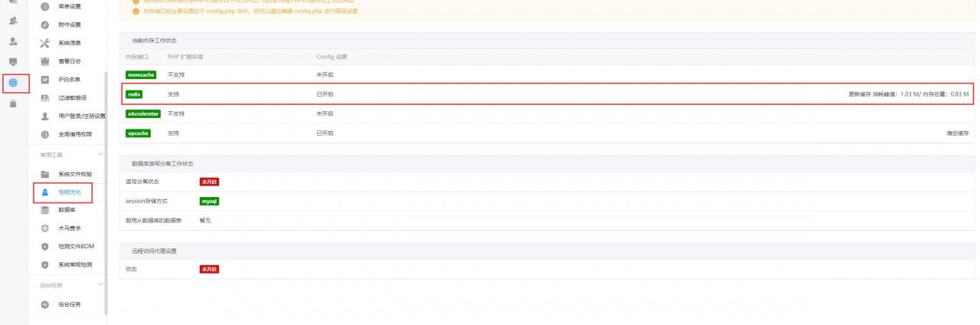Click the 菜单设置 menu icon
This screenshot has width=980, height=325.
pos(45,6)
